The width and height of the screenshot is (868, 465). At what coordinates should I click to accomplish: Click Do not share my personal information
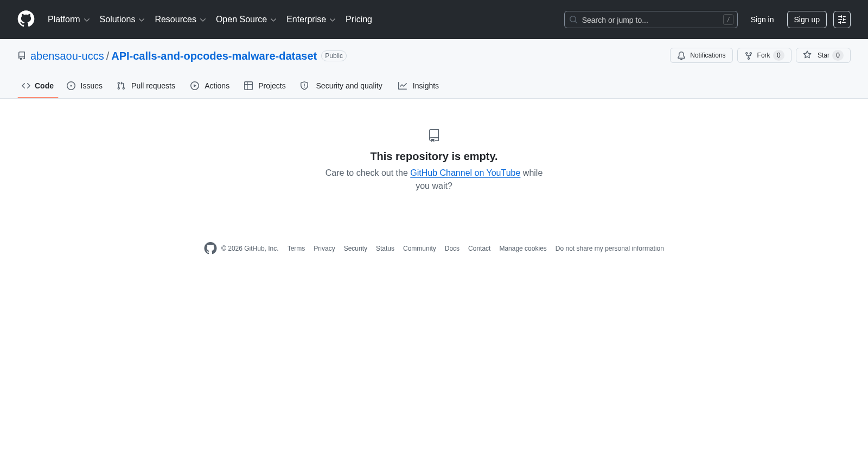[x=610, y=249]
